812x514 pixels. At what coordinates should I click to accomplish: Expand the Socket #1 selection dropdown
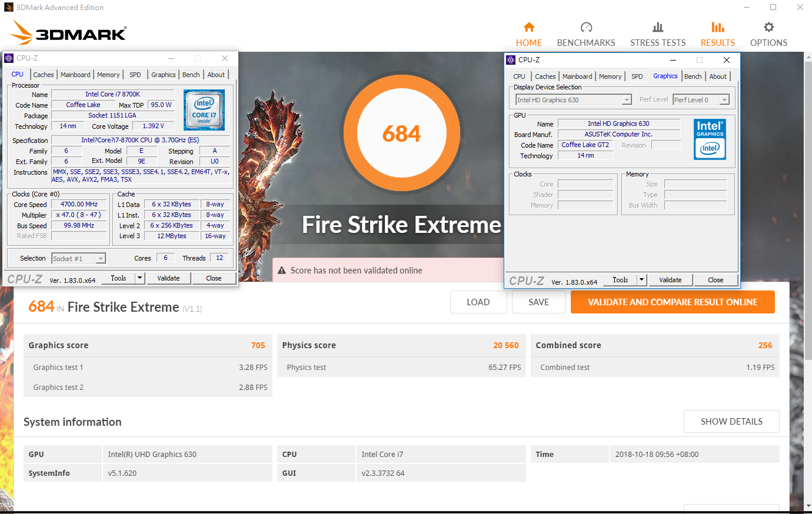(x=101, y=259)
